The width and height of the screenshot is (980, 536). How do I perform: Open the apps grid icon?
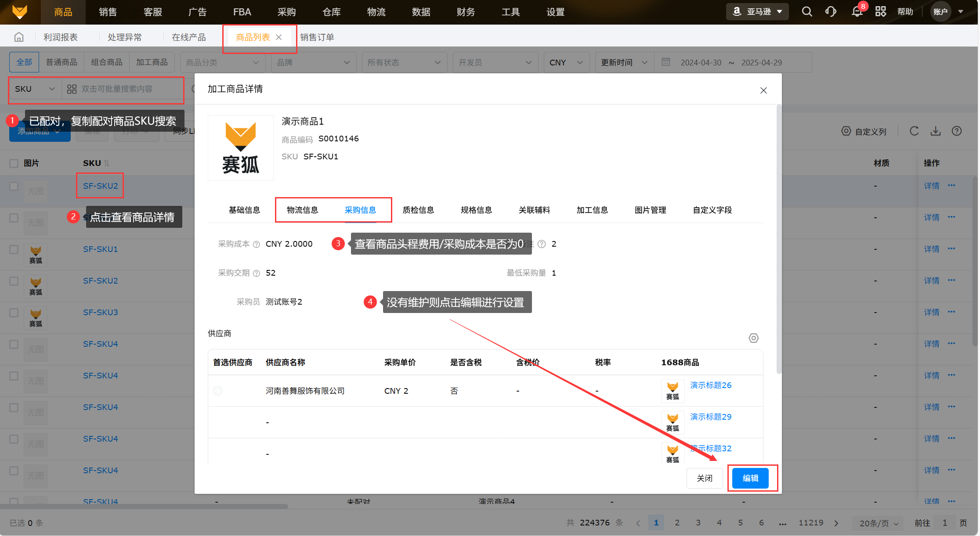pyautogui.click(x=880, y=12)
